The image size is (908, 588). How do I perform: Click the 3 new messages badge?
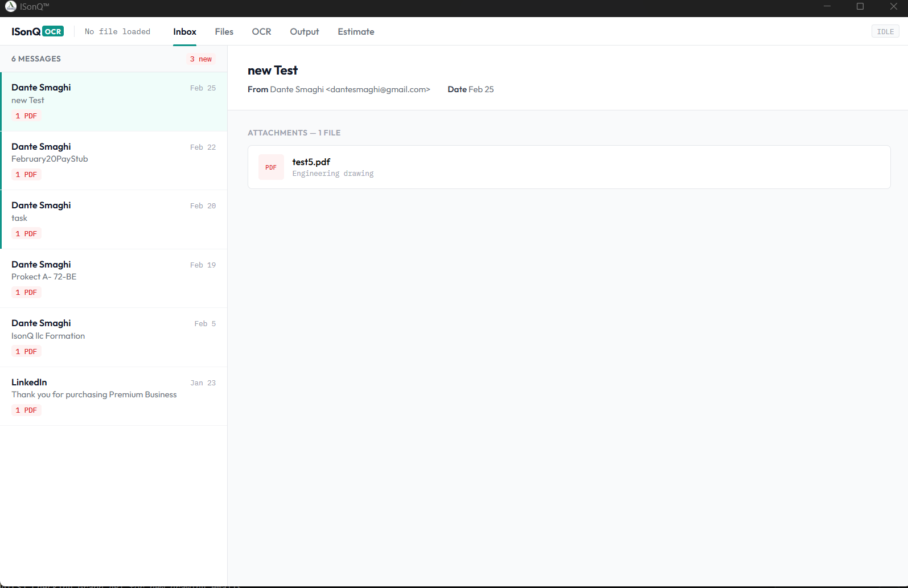pos(201,59)
